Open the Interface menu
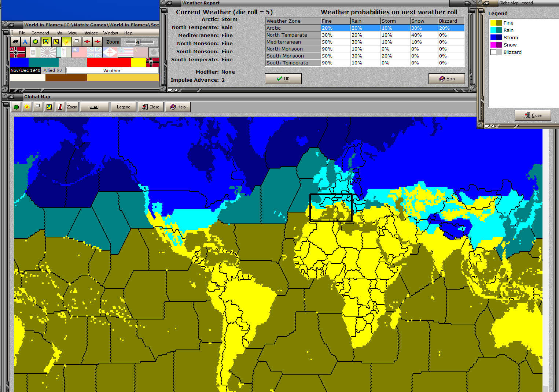 90,33
